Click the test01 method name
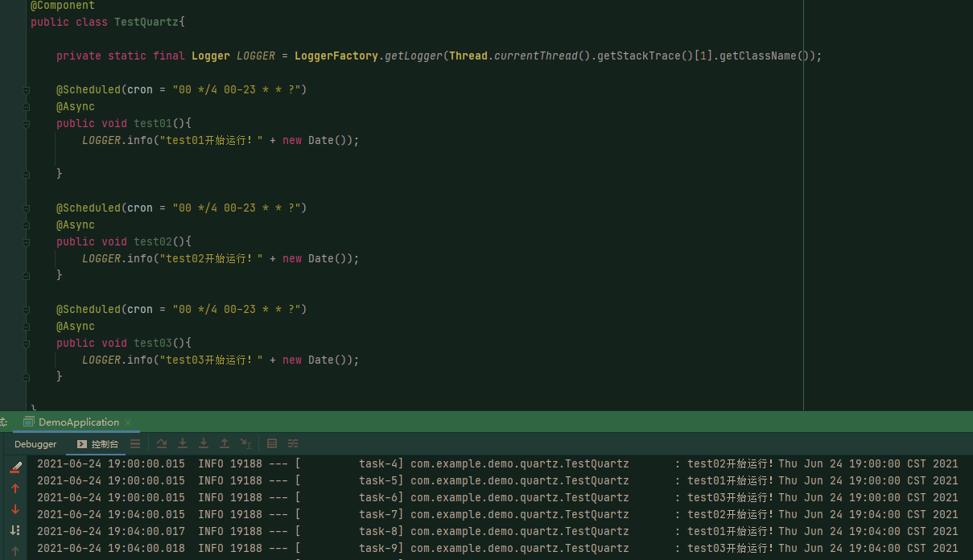Screen dimensions: 973x560 153,123
